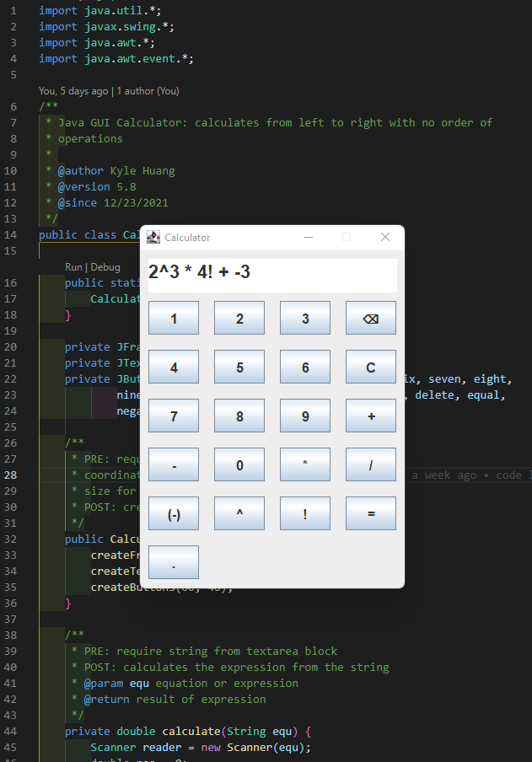The image size is (532, 762).
Task: Click the '1 author (You)' git CodeLens
Action: tap(148, 91)
